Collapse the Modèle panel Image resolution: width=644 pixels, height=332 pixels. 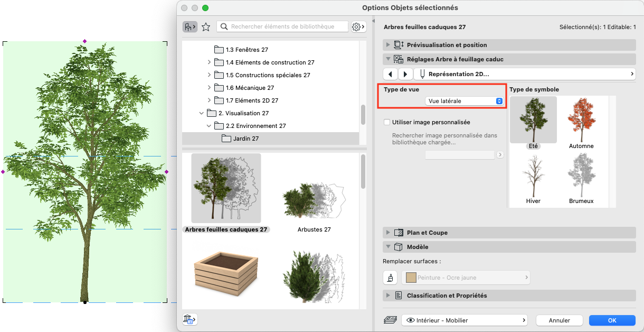389,247
